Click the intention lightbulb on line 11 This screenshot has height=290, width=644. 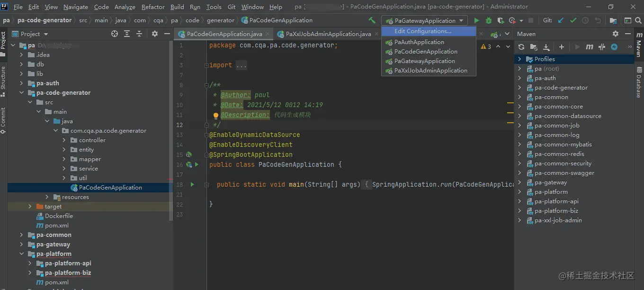click(x=215, y=115)
